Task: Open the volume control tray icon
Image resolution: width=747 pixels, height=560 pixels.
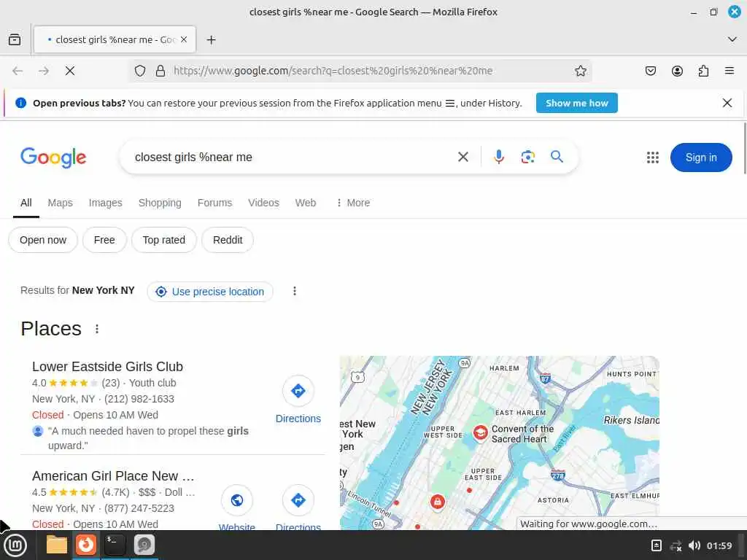Action: 694,545
